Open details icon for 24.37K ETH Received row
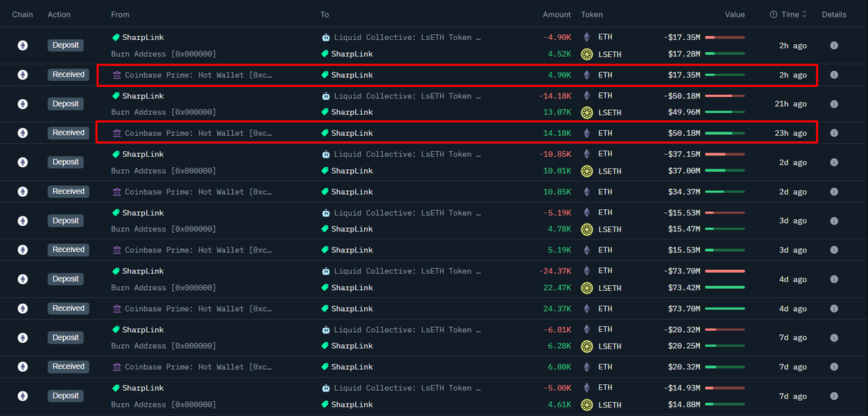The height and width of the screenshot is (416, 868). point(834,308)
